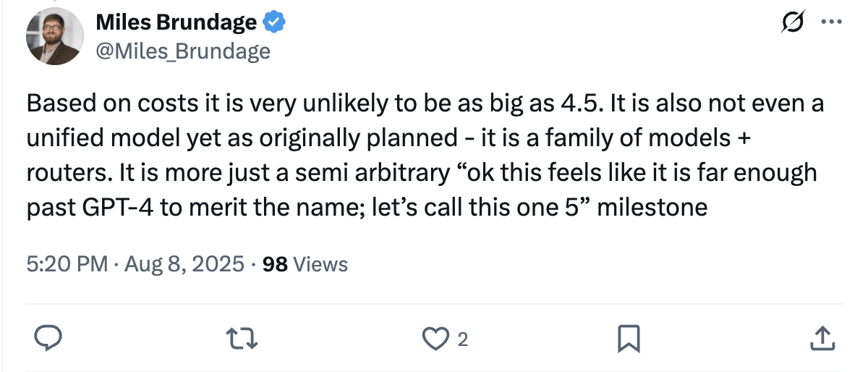Open the 98 Views analytics link

pyautogui.click(x=305, y=264)
